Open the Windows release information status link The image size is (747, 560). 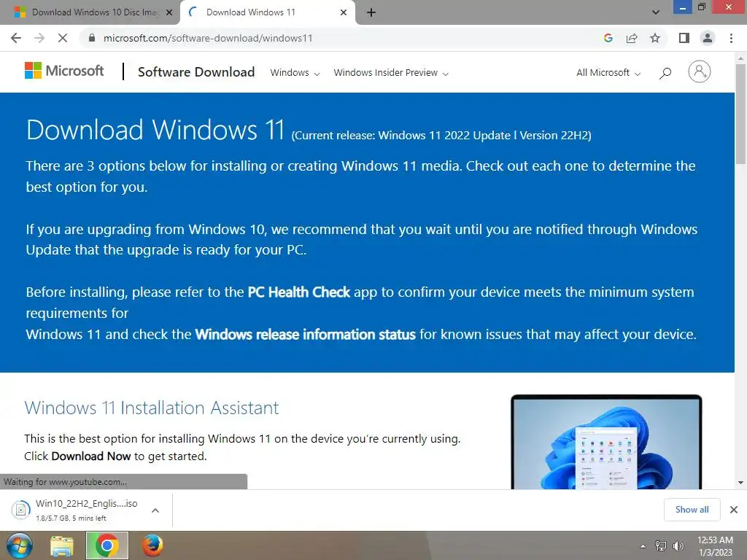click(306, 334)
